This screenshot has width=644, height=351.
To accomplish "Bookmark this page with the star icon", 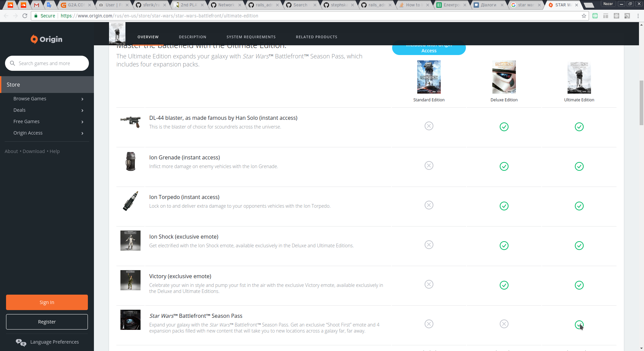I will pos(584,16).
